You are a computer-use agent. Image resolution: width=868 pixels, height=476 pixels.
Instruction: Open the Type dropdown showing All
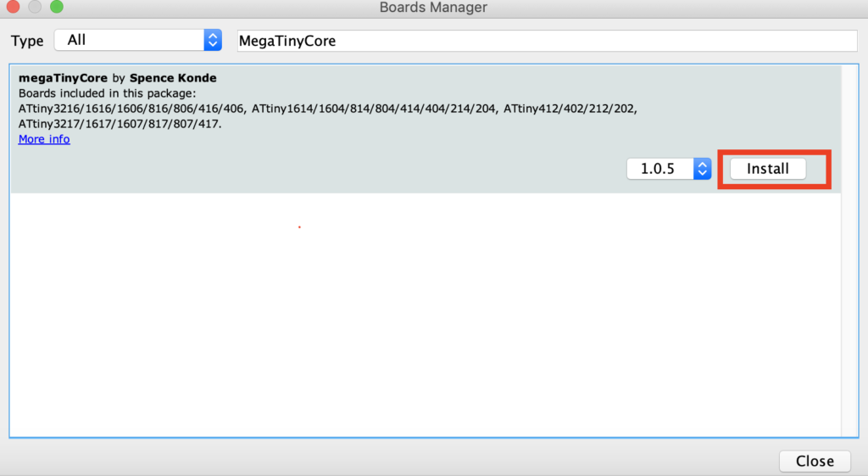(x=129, y=40)
